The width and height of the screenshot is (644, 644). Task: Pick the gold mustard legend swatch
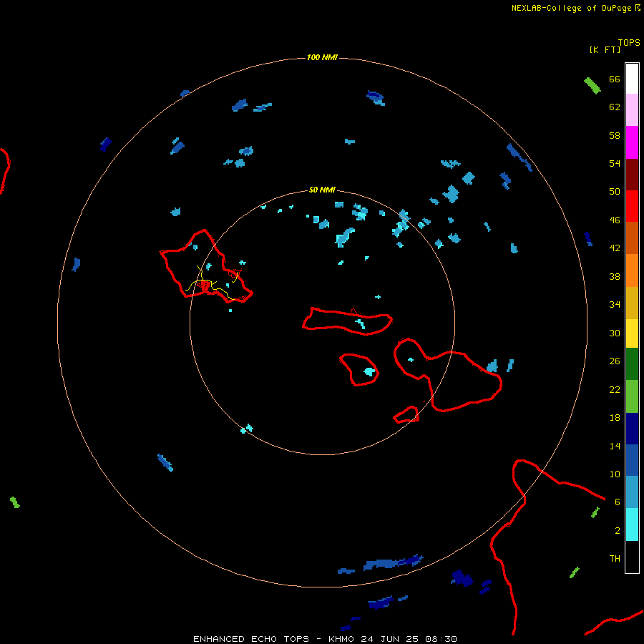632,303
